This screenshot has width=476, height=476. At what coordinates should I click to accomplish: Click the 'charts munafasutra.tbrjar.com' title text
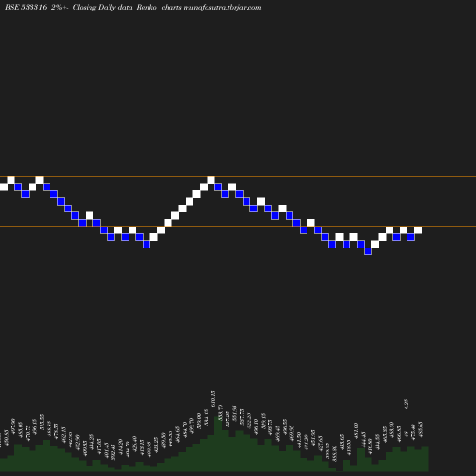pos(211,7)
